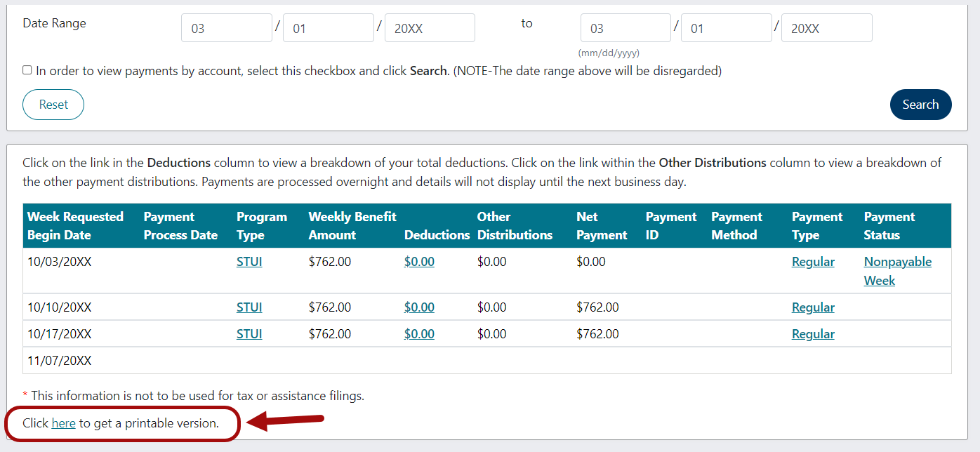
Task: Select the start date month field
Action: point(226,27)
